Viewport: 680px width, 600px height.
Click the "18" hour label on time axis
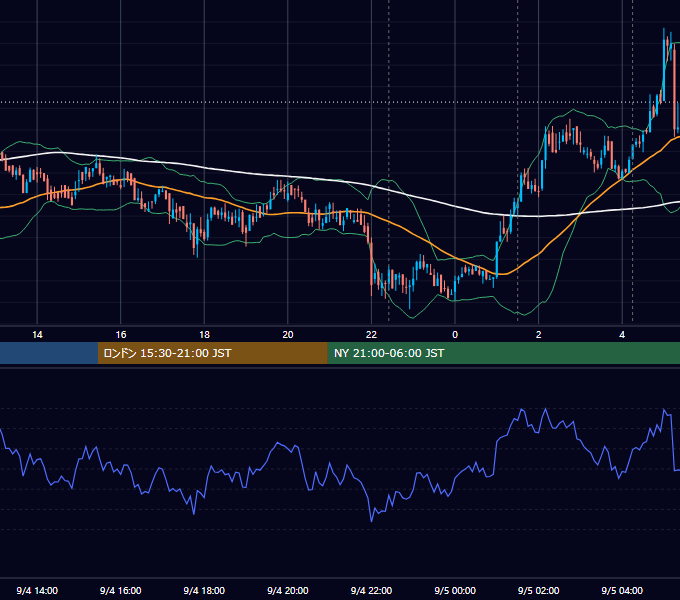point(204,335)
